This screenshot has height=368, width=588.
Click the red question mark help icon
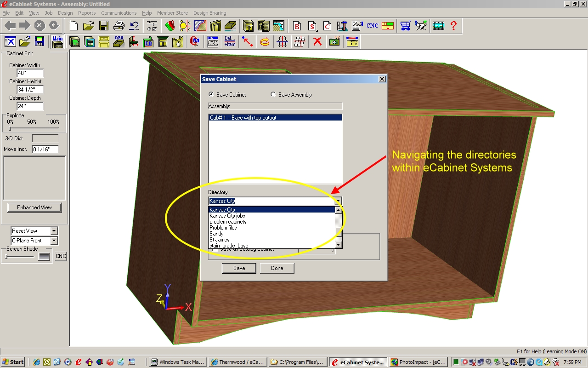pos(454,26)
